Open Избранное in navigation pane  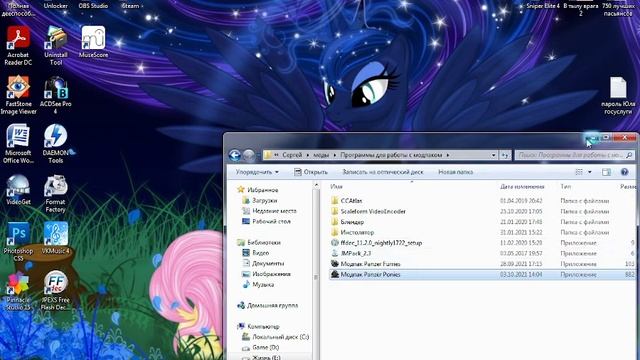(262, 190)
